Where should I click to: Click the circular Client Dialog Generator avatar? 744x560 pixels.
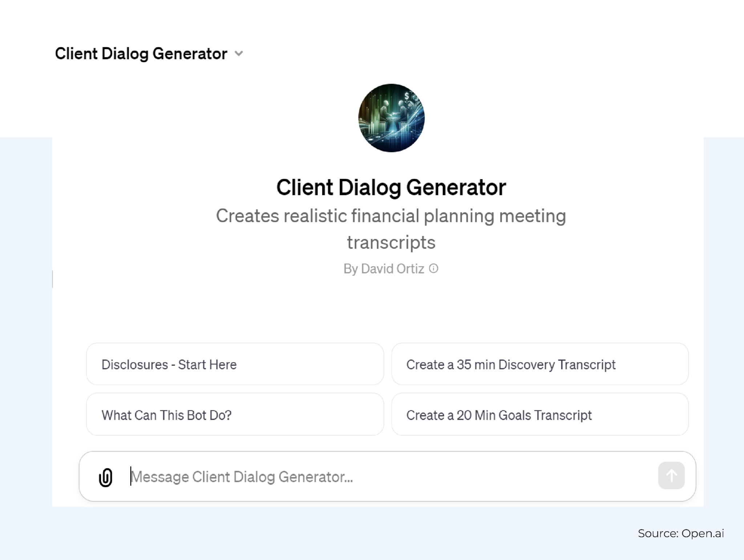(391, 117)
